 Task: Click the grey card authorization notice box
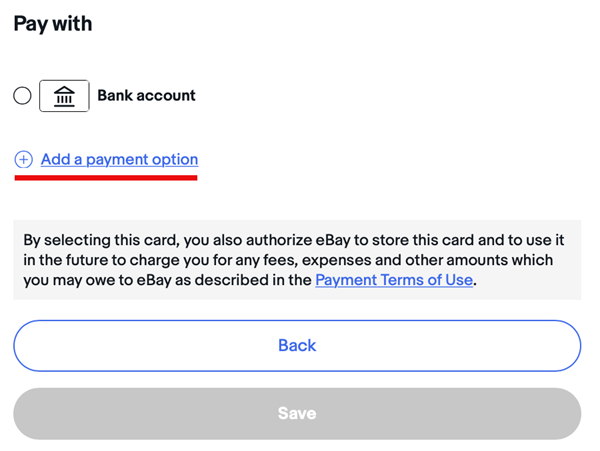tap(297, 260)
